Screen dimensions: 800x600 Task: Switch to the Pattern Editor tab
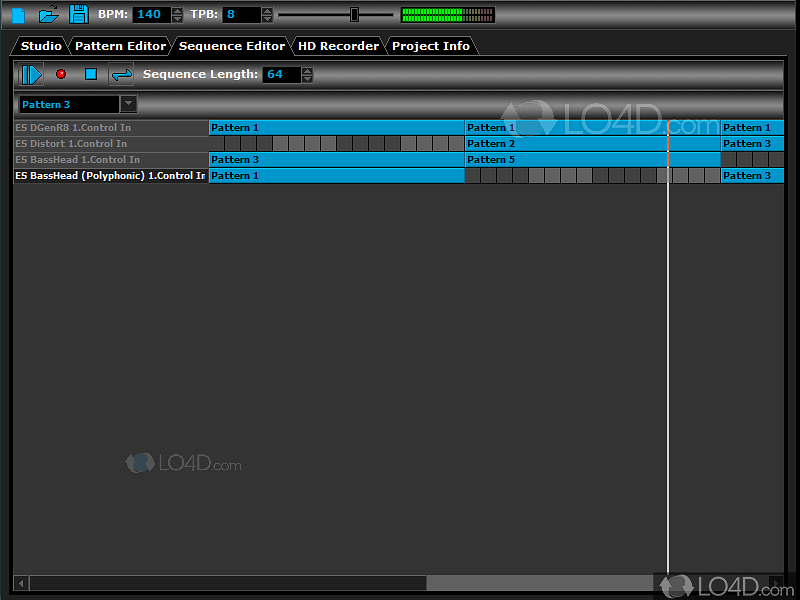coord(120,45)
